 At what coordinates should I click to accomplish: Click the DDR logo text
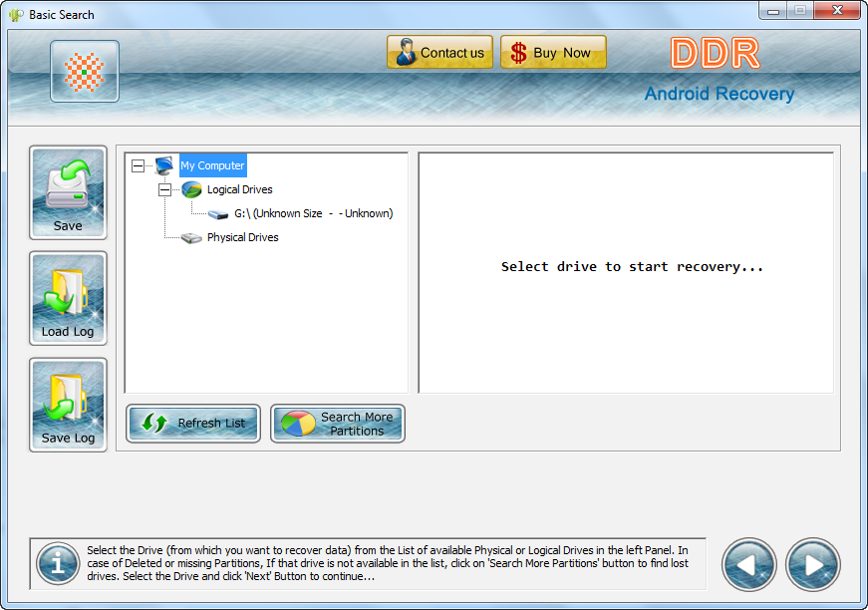coord(715,54)
